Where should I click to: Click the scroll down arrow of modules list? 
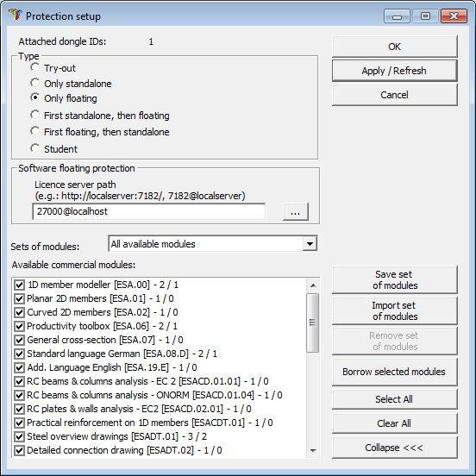[x=313, y=451]
